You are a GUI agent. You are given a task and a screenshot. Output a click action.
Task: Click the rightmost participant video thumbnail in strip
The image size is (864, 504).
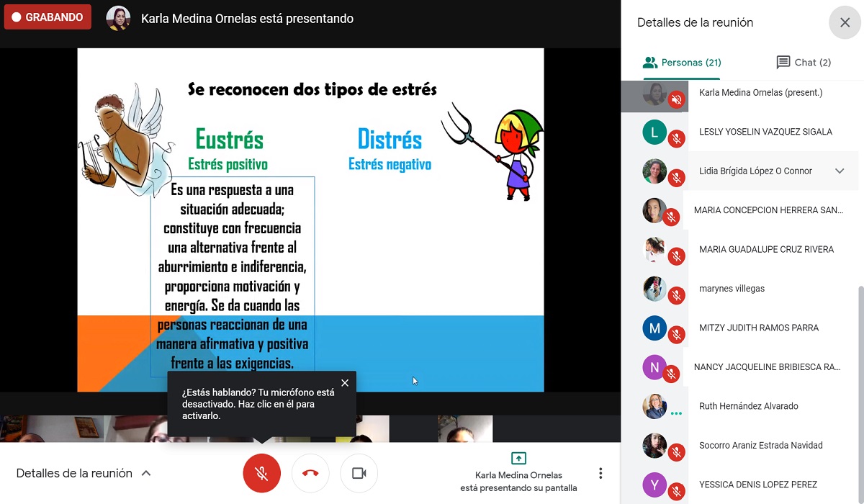coord(465,429)
